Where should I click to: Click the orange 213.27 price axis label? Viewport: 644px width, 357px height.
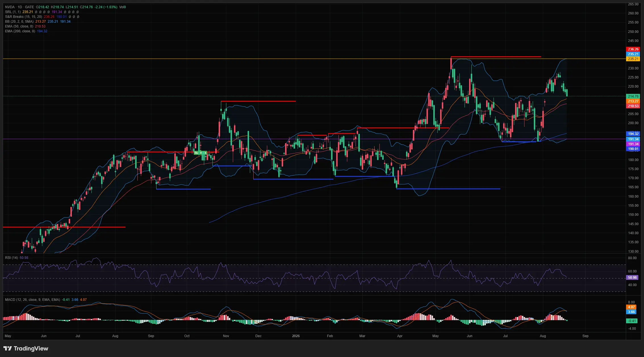pos(633,101)
